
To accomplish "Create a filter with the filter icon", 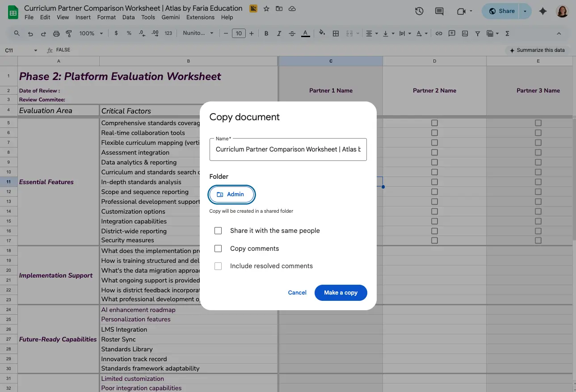I will point(478,33).
